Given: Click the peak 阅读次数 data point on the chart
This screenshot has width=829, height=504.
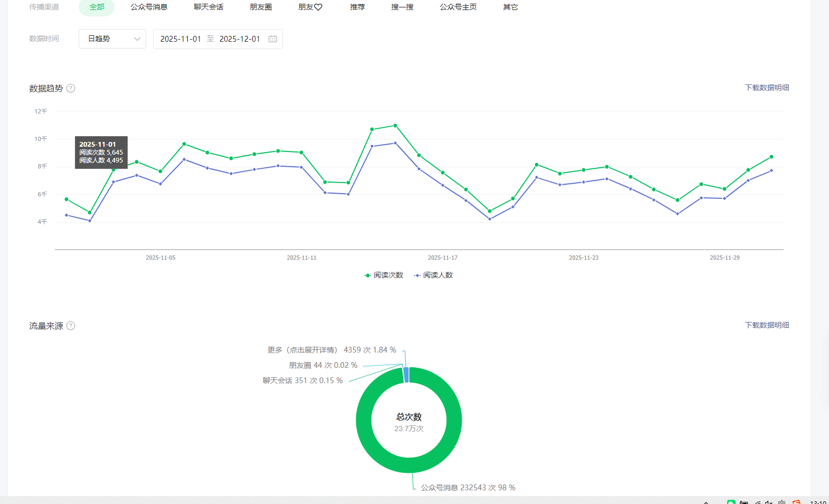Looking at the screenshot, I should coord(395,126).
